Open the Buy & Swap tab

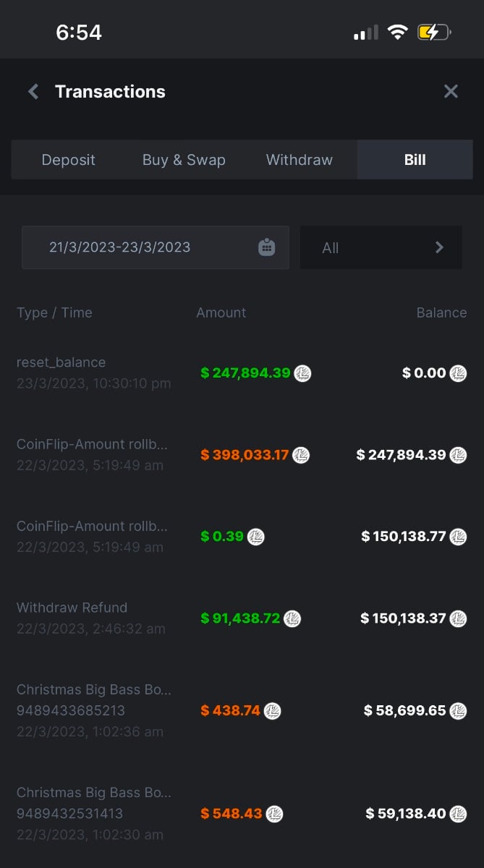coord(184,160)
